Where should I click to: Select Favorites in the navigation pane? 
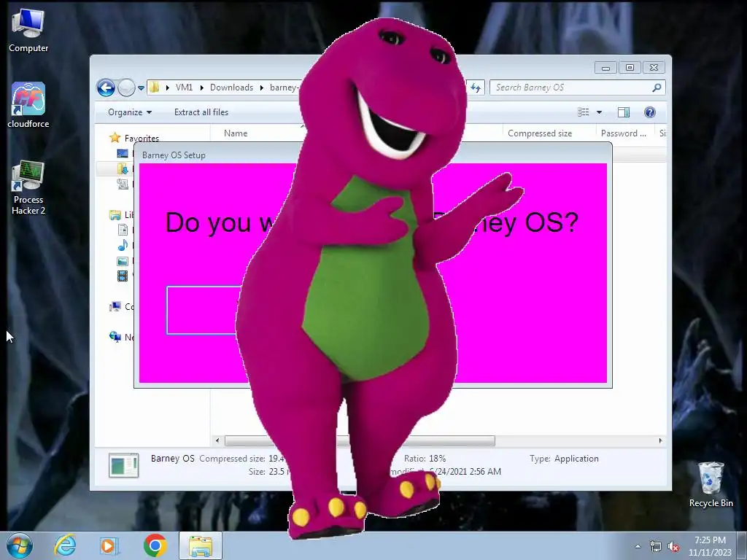[142, 138]
